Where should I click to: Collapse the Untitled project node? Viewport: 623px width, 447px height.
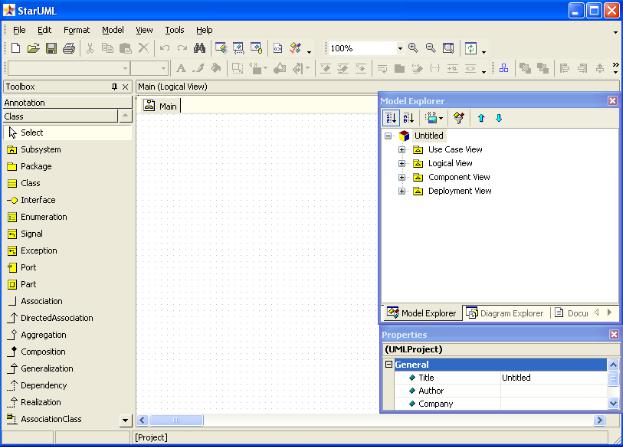tap(388, 136)
